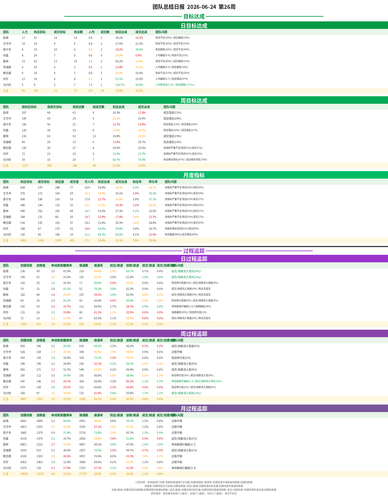This screenshot has width=388, height=500.
Task: Select the yellow 汇总 row in 周过程追踪 table
Action: pos(194,399)
